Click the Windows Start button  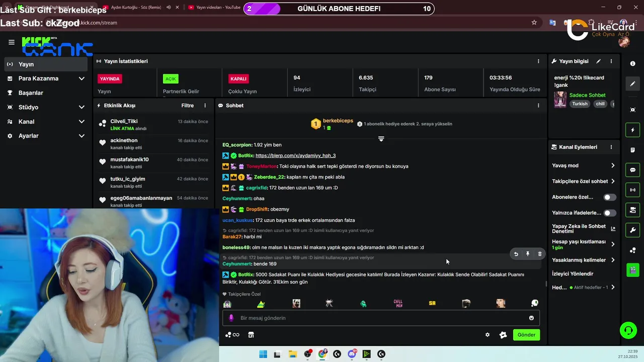263,354
